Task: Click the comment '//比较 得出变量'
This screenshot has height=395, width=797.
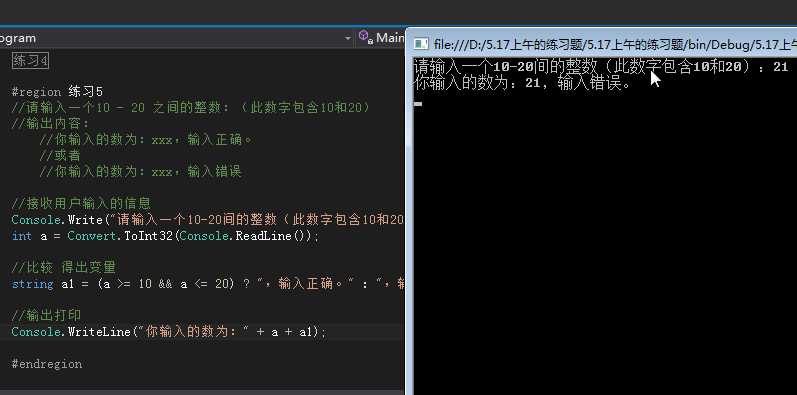Action: pyautogui.click(x=64, y=267)
